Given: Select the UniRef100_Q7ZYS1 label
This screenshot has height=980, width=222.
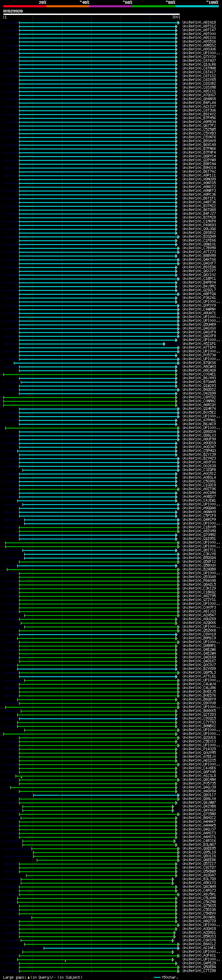Looking at the screenshot, I should 199,600.
